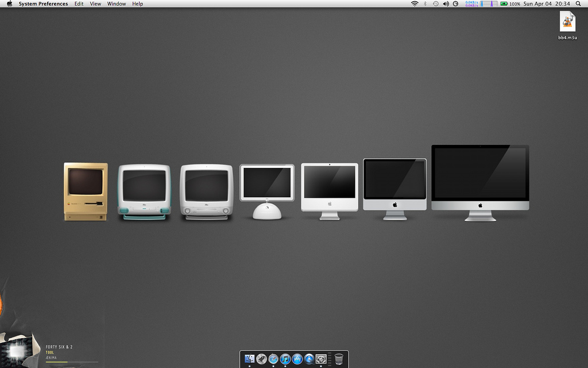Image resolution: width=588 pixels, height=368 pixels.
Task: Open the Window menu
Action: coord(117,4)
